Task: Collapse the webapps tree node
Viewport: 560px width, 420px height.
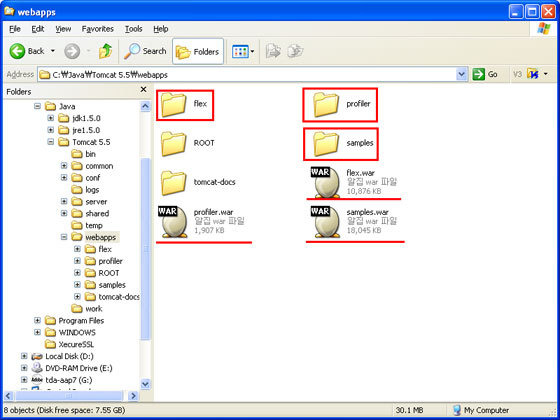Action: [64, 237]
